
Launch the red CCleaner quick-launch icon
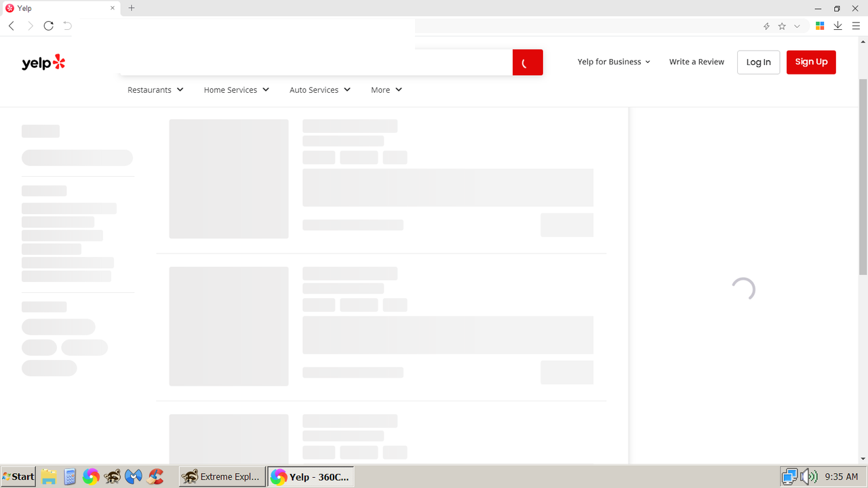pyautogui.click(x=155, y=476)
